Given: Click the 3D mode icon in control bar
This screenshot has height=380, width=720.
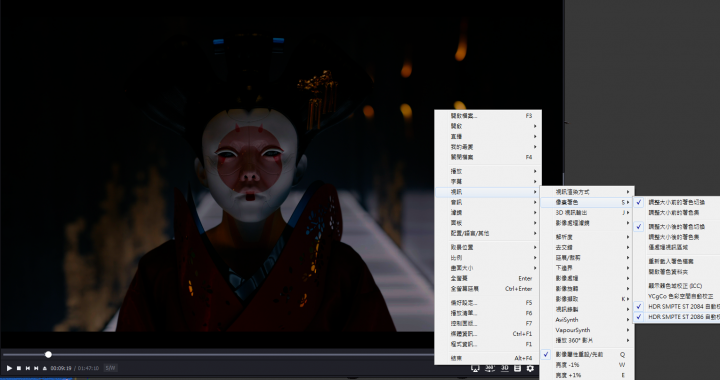Looking at the screenshot, I should (x=504, y=368).
